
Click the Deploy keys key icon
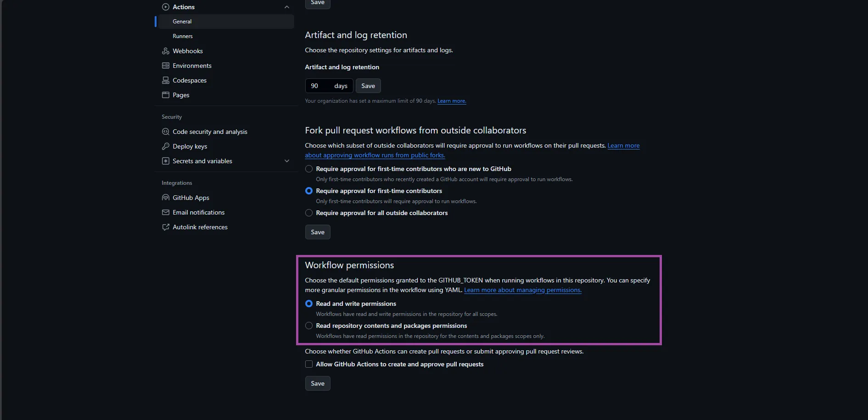[166, 146]
